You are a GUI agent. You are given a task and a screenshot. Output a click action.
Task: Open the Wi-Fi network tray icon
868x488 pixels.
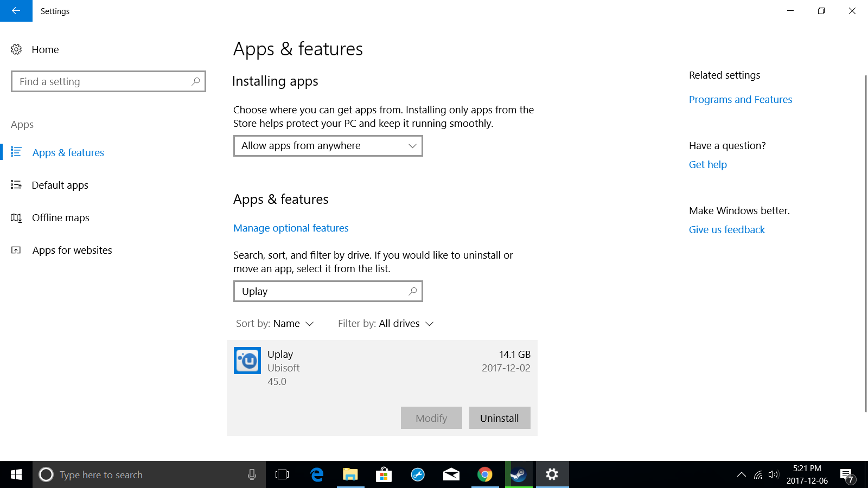(758, 474)
